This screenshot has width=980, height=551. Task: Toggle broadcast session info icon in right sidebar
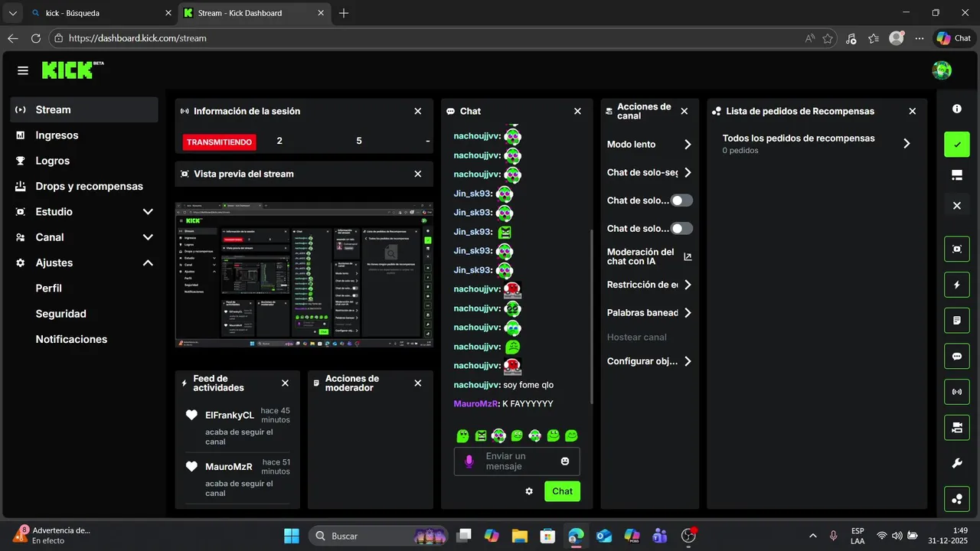[957, 392]
